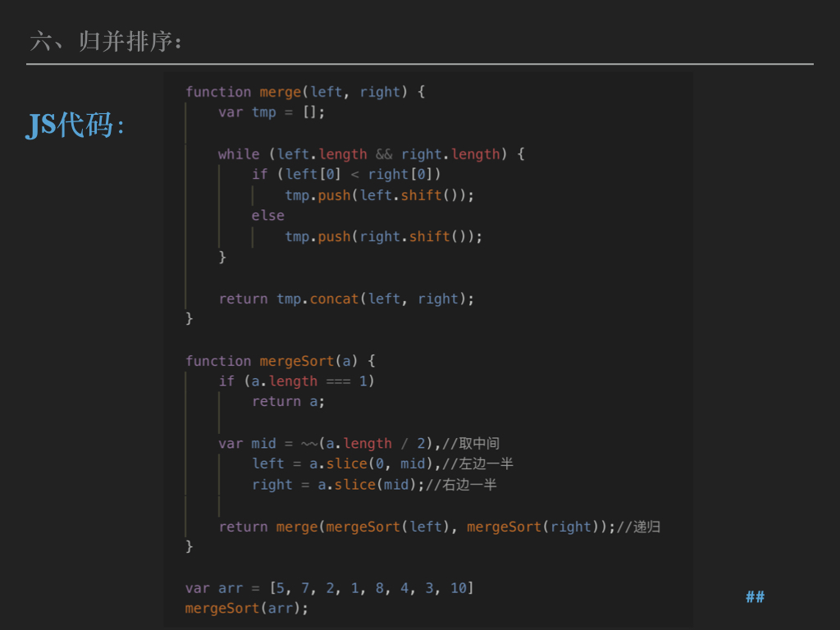
Task: Click the "//取中间" comment
Action: coord(470,444)
